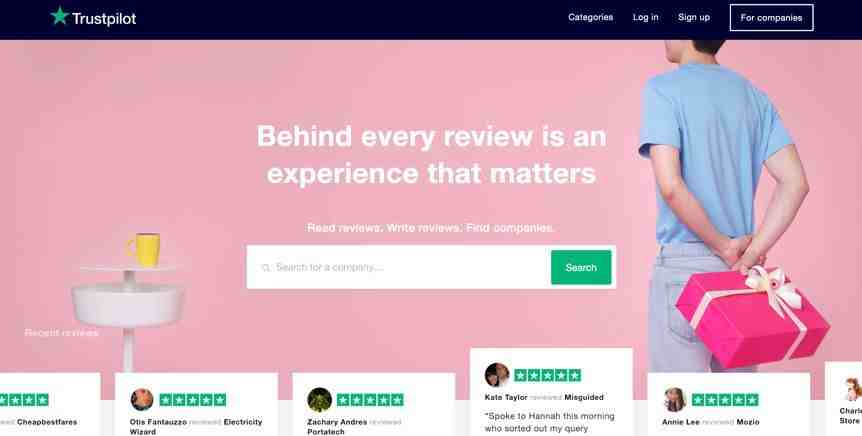Open Kate Taylor's profile avatar
This screenshot has height=436, width=862.
point(497,374)
